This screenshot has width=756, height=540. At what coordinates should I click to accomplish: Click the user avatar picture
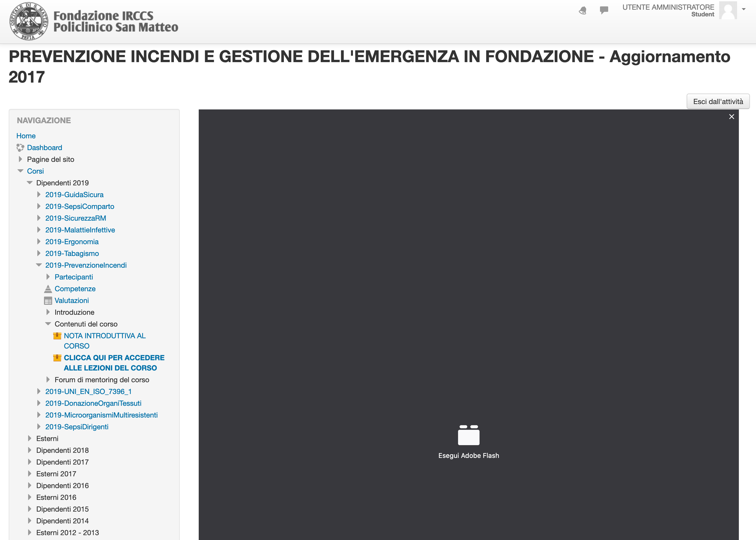click(x=728, y=10)
